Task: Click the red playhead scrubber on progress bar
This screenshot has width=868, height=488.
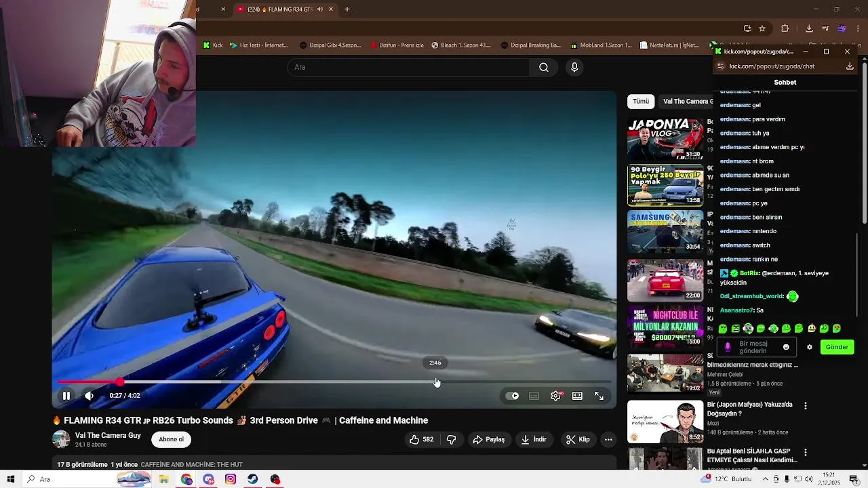Action: tap(120, 382)
